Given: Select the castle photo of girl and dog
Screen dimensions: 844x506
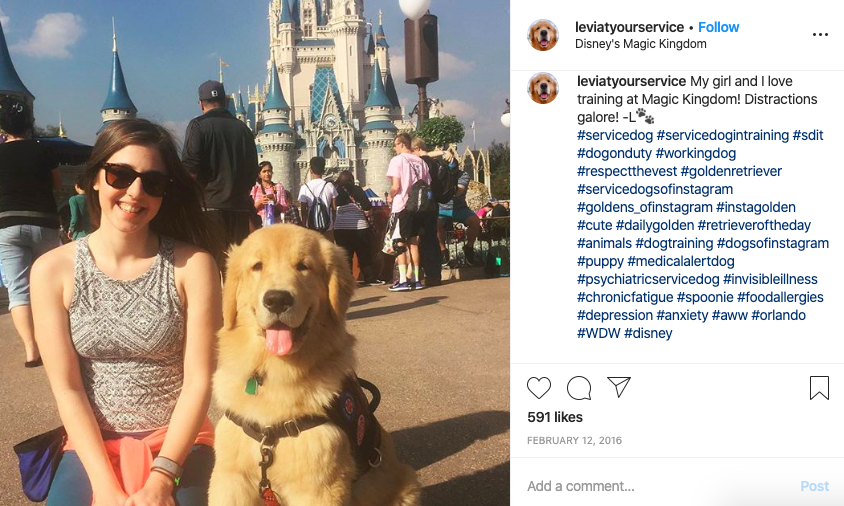Looking at the screenshot, I should coord(255,253).
